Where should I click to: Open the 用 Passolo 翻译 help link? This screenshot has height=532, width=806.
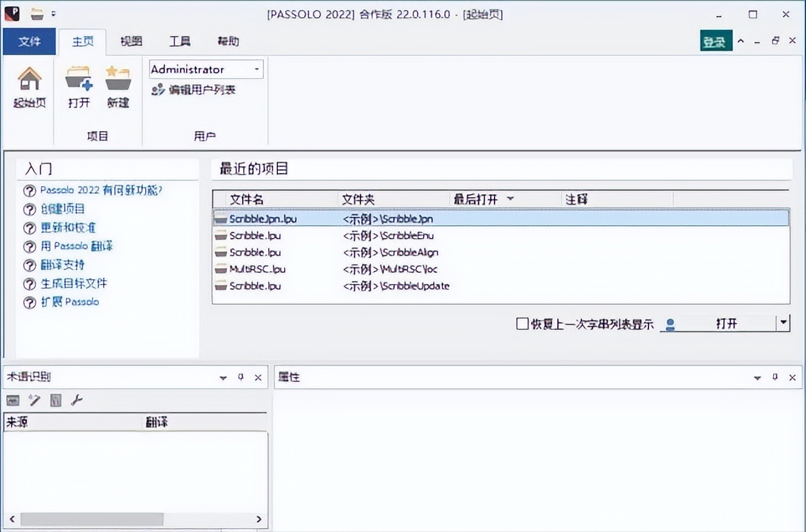pos(77,246)
